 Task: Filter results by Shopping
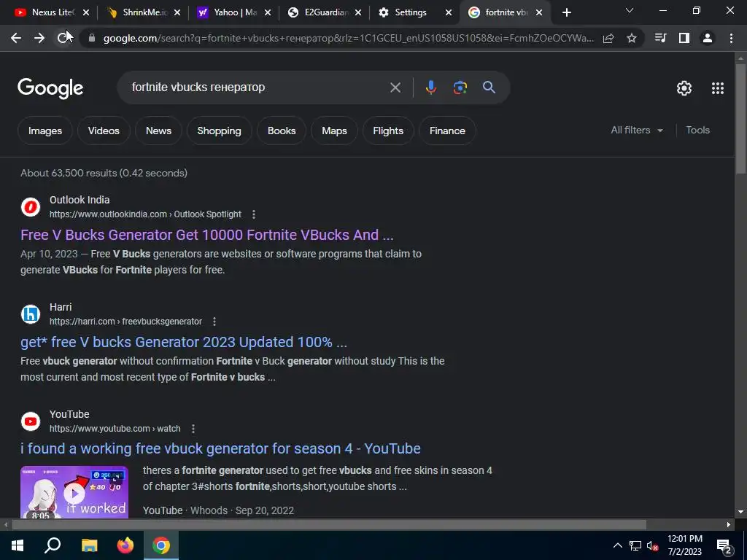click(219, 131)
